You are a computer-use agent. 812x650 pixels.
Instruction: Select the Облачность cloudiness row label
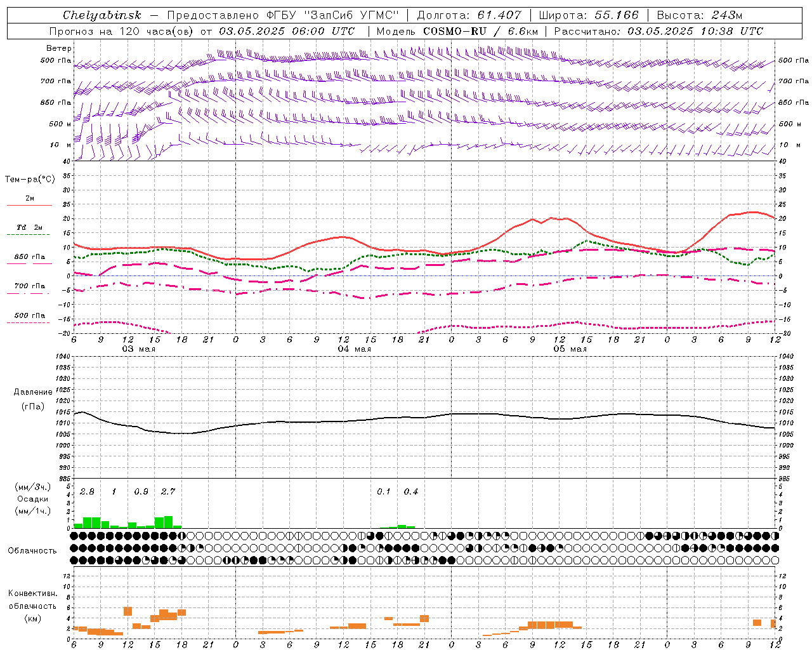pos(32,550)
